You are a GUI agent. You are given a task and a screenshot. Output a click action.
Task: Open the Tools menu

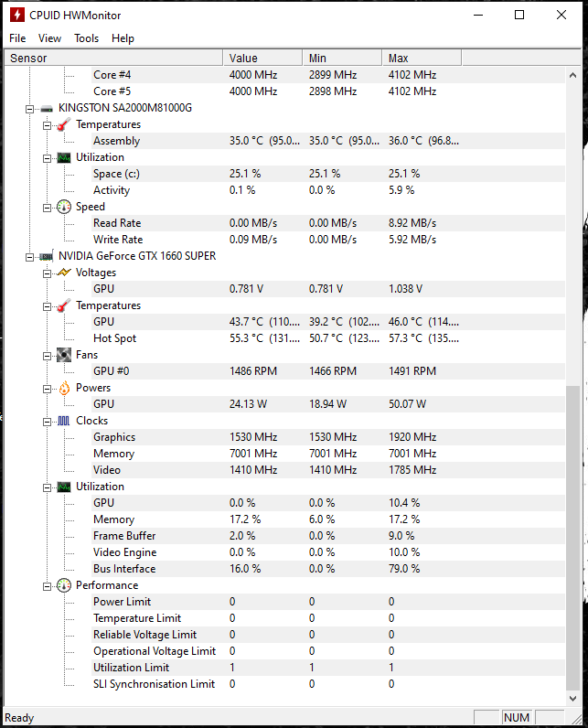point(86,38)
